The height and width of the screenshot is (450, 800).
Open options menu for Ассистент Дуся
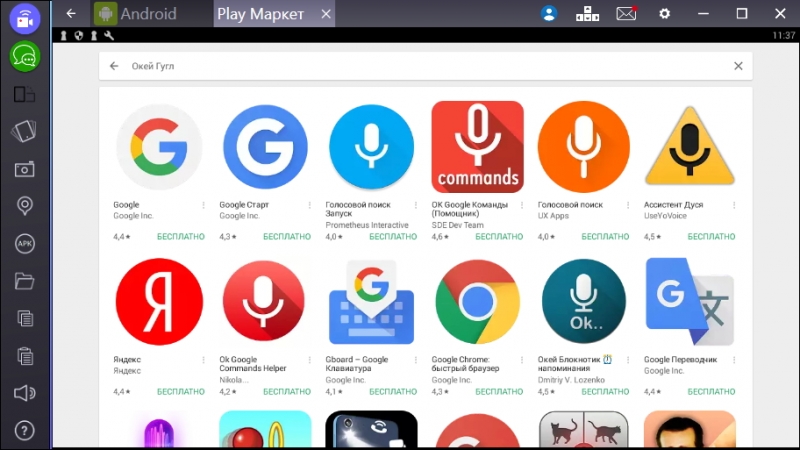click(x=734, y=205)
